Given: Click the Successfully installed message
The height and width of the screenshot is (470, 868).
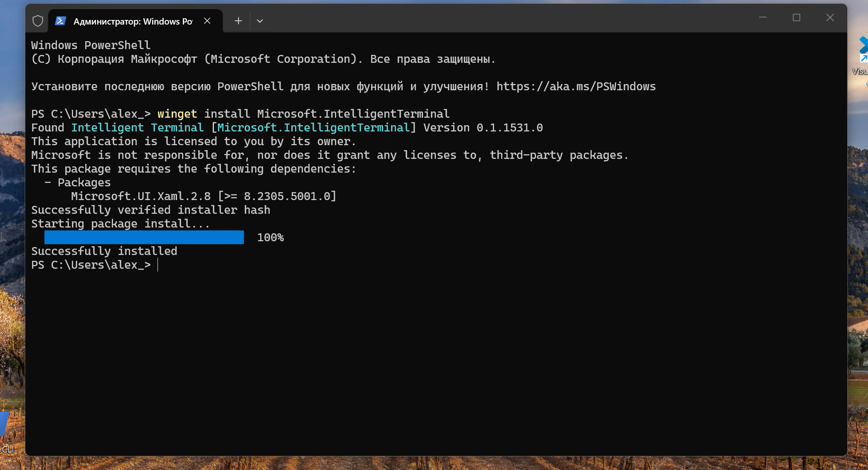Looking at the screenshot, I should (x=104, y=251).
